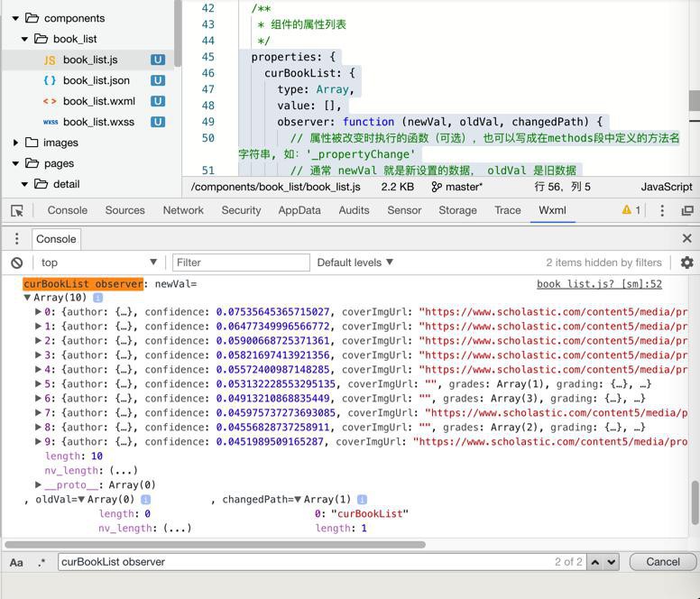The width and height of the screenshot is (700, 599).
Task: Open book_list.js source link
Action: point(599,284)
